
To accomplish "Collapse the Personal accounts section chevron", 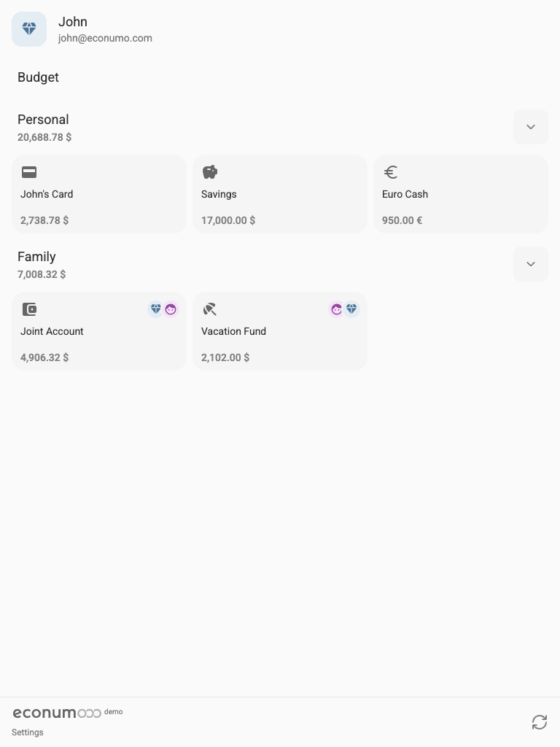I will pyautogui.click(x=531, y=127).
